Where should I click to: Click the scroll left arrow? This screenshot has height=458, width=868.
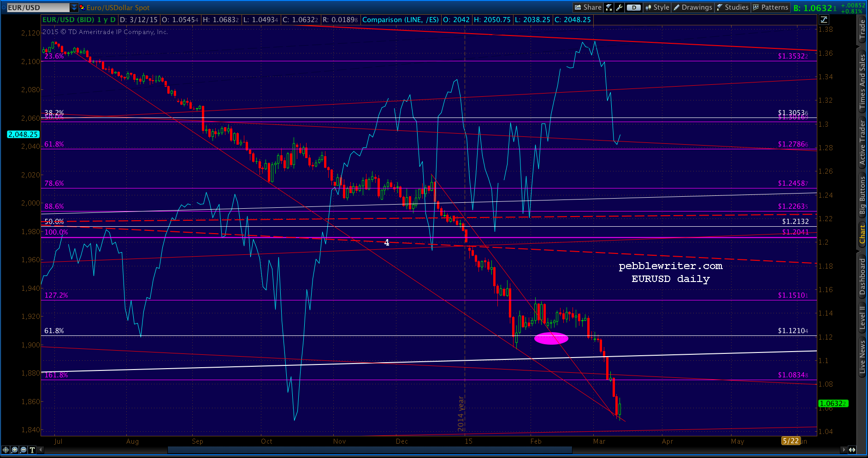[41, 450]
